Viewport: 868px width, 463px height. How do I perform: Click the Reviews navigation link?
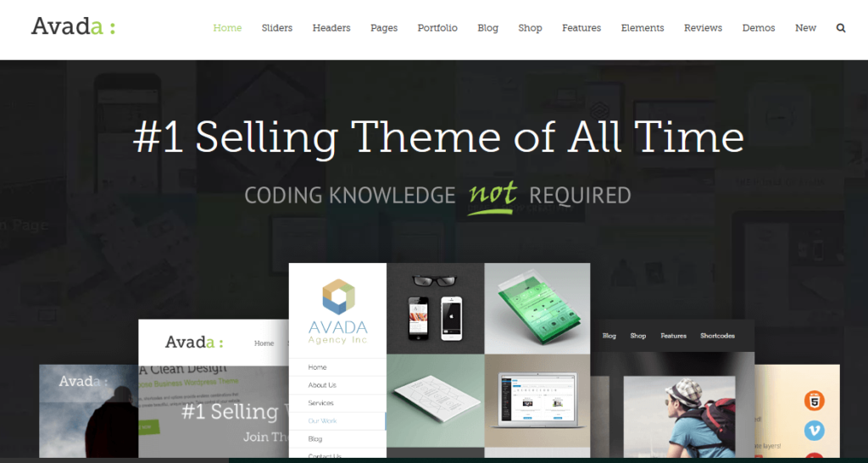click(x=703, y=28)
